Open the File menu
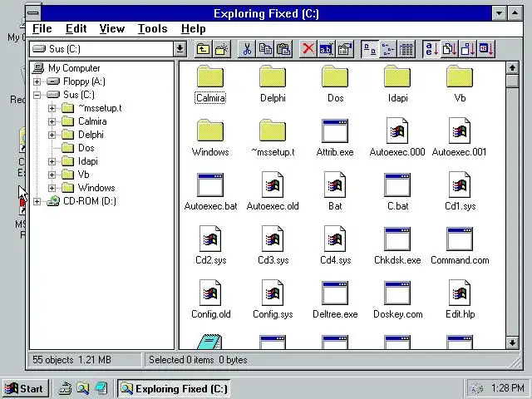Viewport: 532px width, 399px height. click(42, 29)
